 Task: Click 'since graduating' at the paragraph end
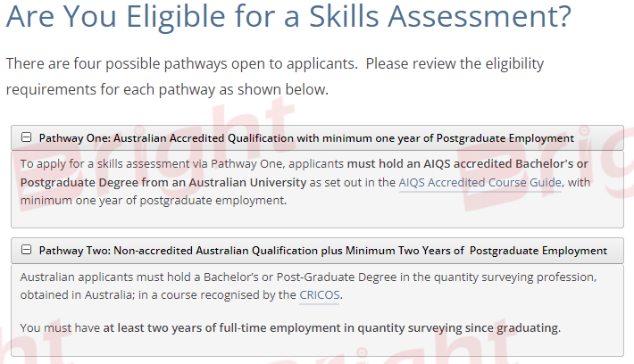tap(514, 327)
